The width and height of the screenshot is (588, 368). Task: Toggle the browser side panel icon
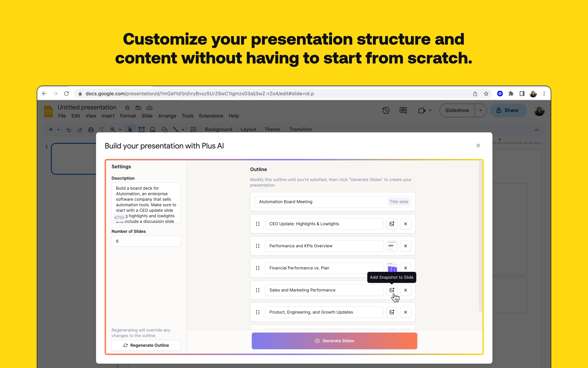pos(522,94)
